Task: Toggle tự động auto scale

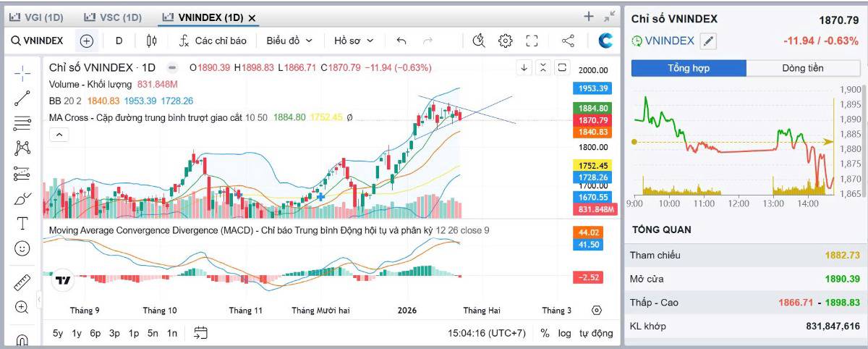Action: coord(596,333)
